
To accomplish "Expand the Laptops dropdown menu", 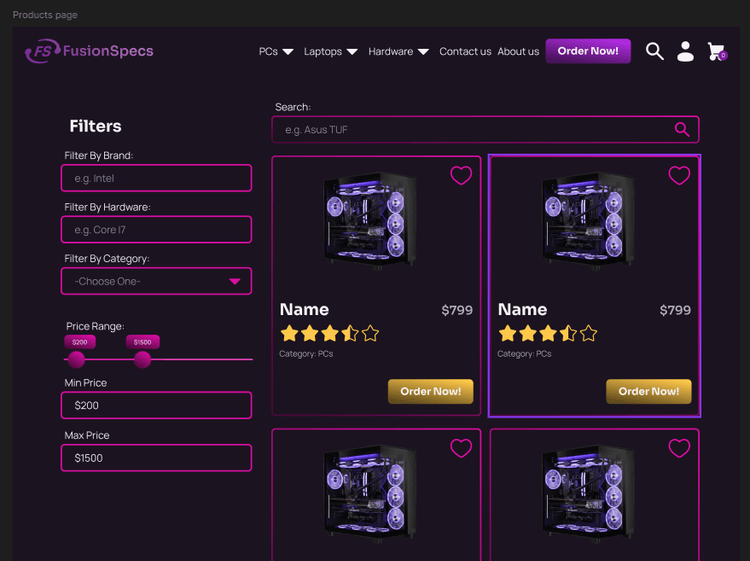I will tap(331, 51).
